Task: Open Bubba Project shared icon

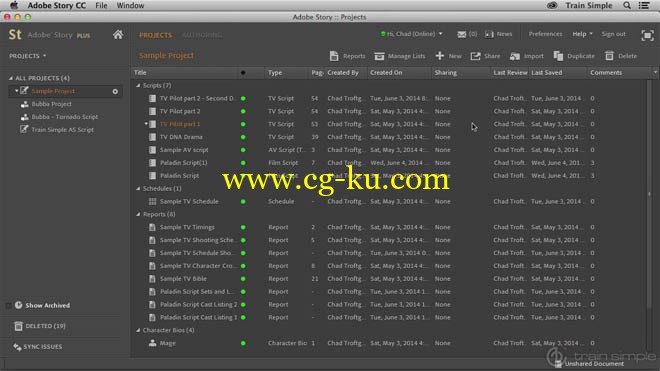Action: [25, 104]
